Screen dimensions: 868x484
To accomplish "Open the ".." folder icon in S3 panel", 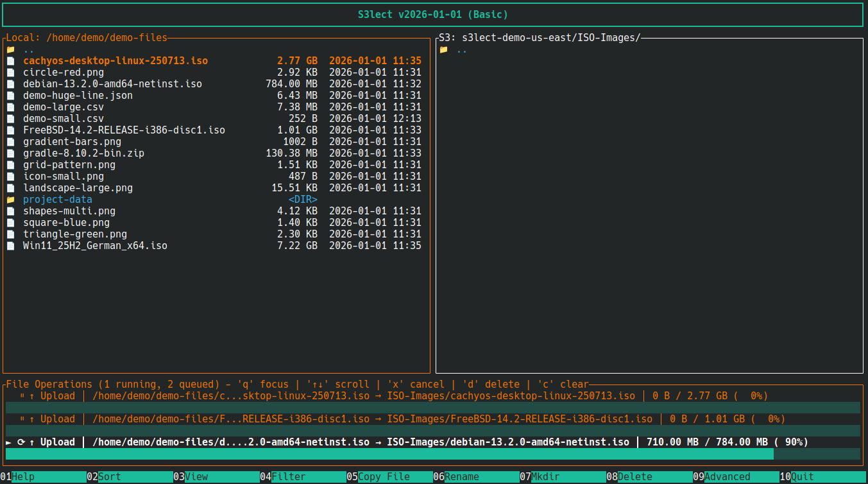I will [x=444, y=49].
